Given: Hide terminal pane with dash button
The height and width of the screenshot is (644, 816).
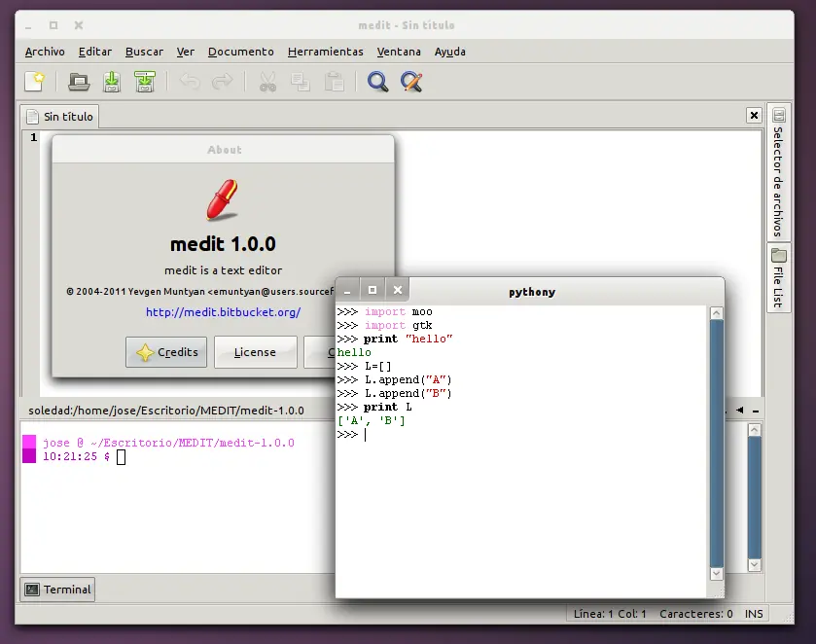Looking at the screenshot, I should point(756,411).
